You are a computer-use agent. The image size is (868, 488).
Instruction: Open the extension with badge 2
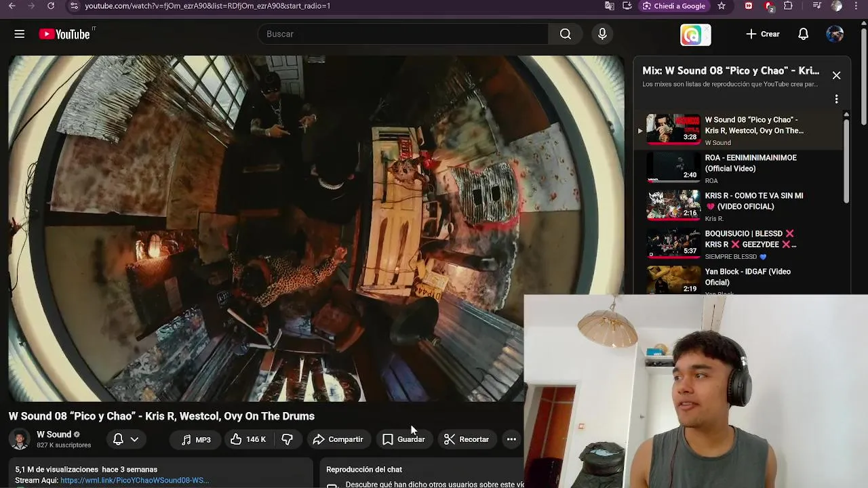pyautogui.click(x=769, y=6)
